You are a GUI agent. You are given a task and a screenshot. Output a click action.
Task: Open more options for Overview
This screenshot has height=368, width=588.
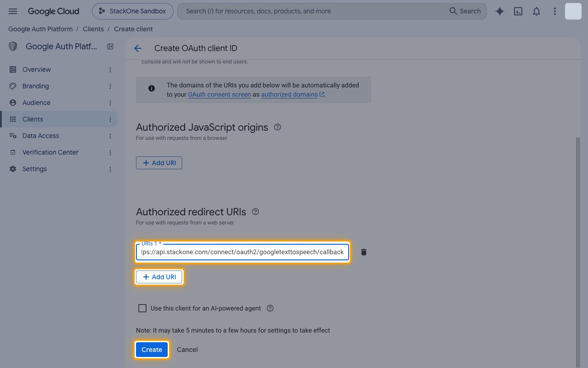[110, 69]
